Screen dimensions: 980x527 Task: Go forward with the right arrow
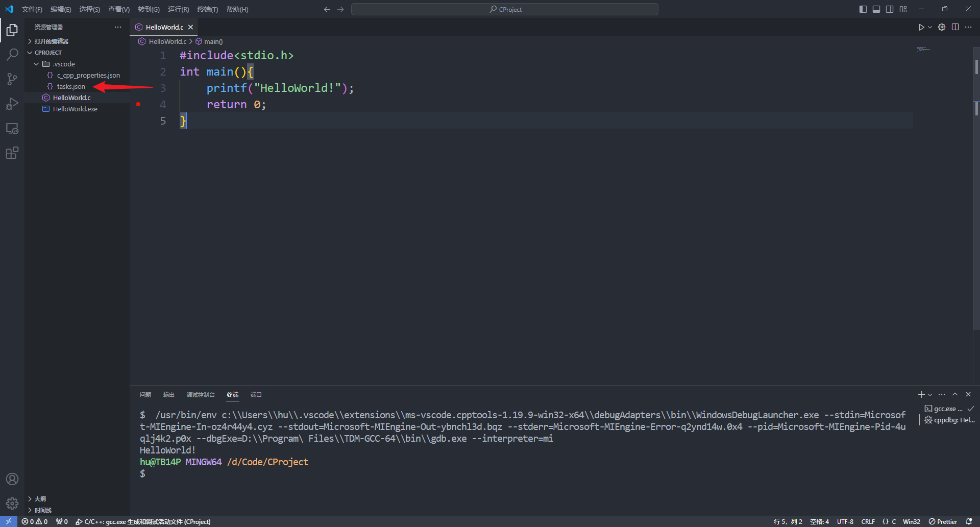pyautogui.click(x=340, y=9)
